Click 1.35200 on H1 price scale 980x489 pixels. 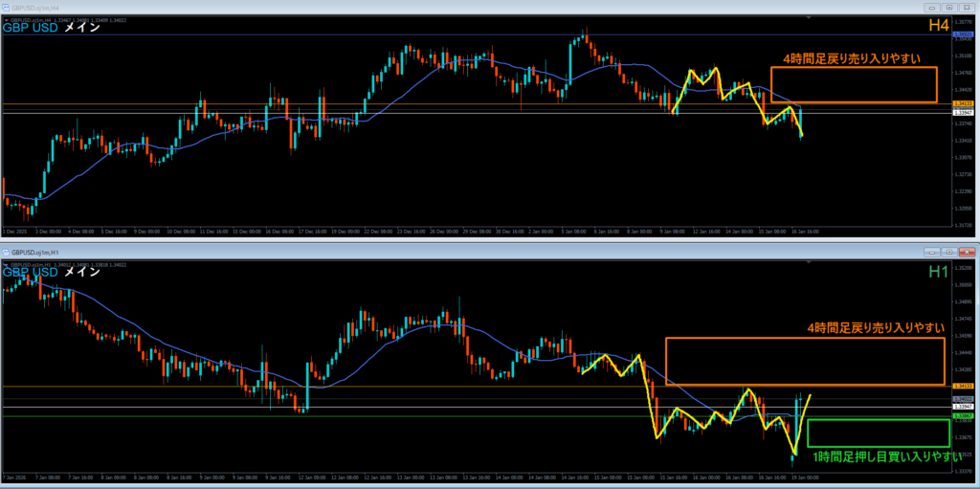pyautogui.click(x=963, y=268)
